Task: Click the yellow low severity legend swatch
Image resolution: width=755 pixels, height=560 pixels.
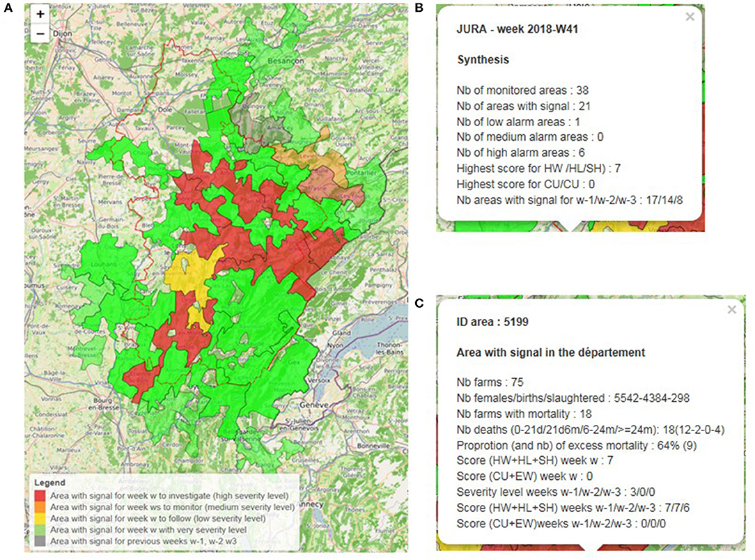Action: point(40,519)
